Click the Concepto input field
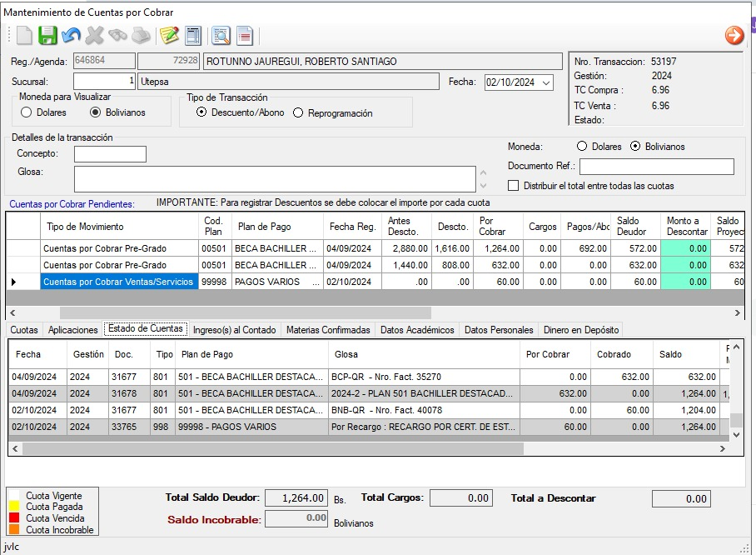 point(110,154)
